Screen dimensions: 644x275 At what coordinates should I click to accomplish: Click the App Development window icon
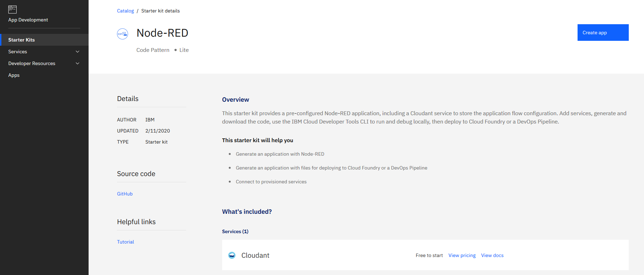pyautogui.click(x=12, y=9)
